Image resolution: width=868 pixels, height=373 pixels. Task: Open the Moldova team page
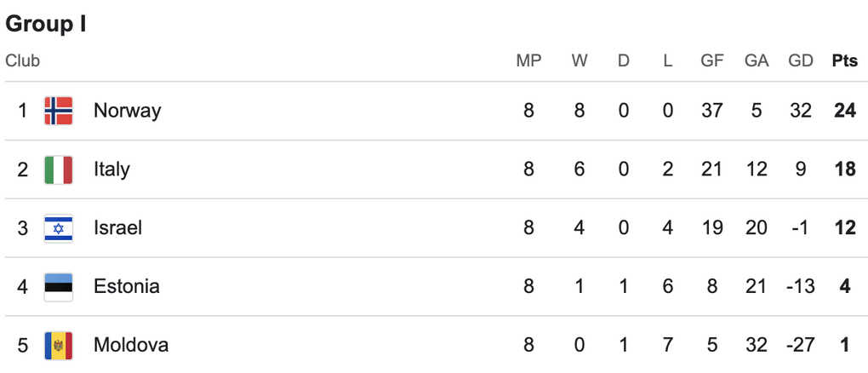pos(130,345)
